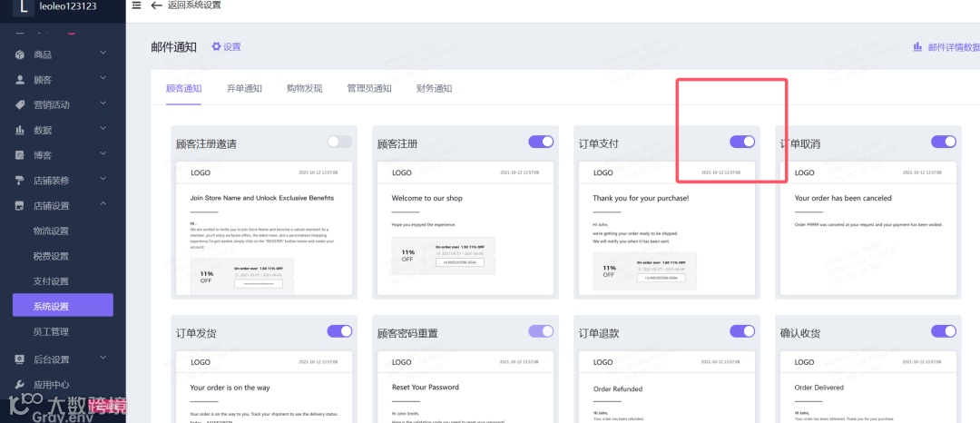Image resolution: width=980 pixels, height=423 pixels.
Task: Disable the 顾客注册 notification toggle
Action: (x=541, y=142)
